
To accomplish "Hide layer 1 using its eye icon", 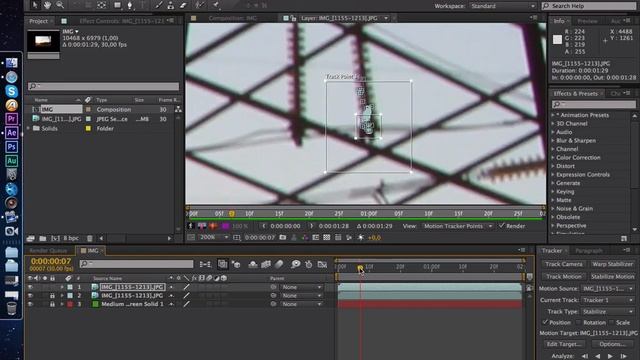I will click(x=30, y=287).
